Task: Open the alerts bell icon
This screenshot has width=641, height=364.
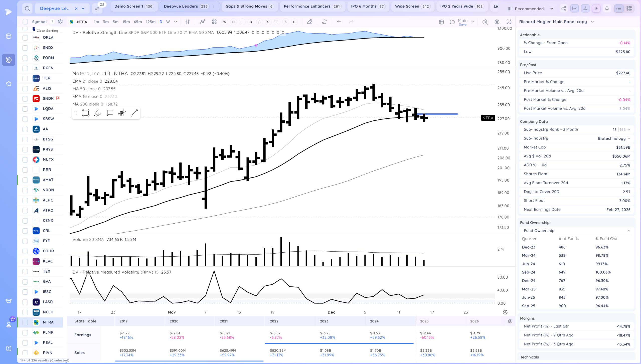Action: (607, 9)
